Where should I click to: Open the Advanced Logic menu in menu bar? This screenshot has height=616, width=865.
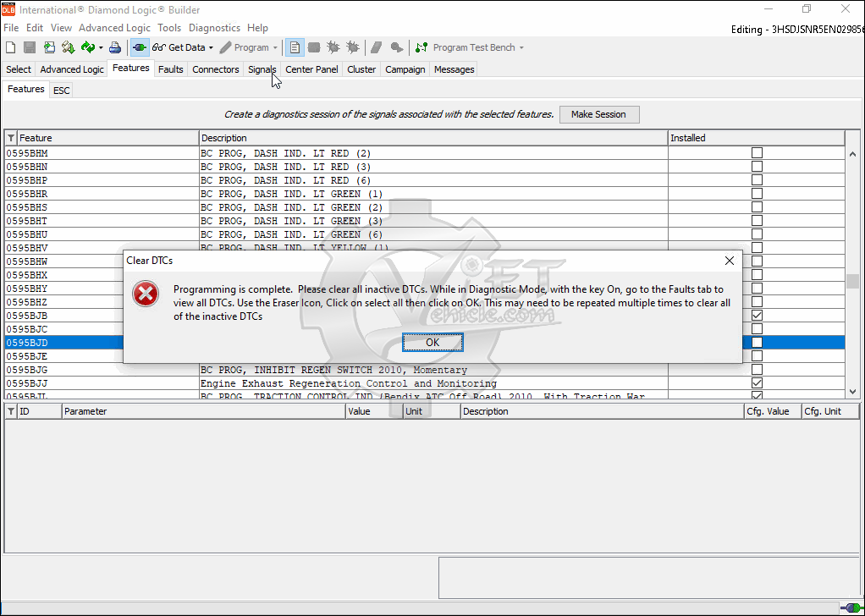115,28
